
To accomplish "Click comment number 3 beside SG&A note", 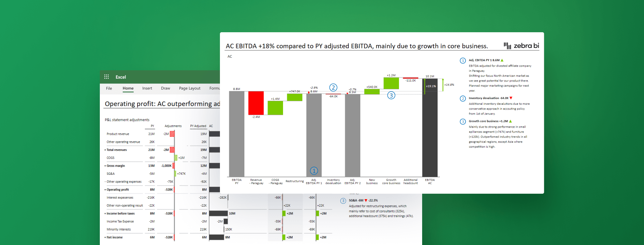I will click(343, 201).
